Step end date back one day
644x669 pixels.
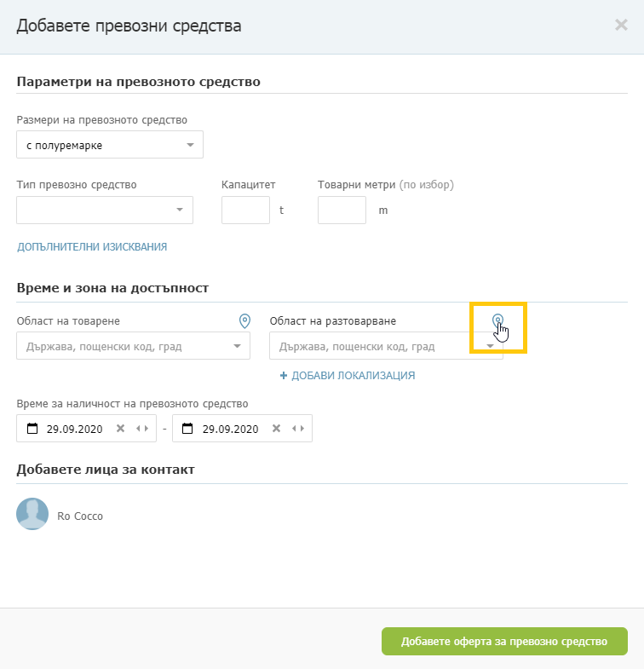(x=294, y=428)
